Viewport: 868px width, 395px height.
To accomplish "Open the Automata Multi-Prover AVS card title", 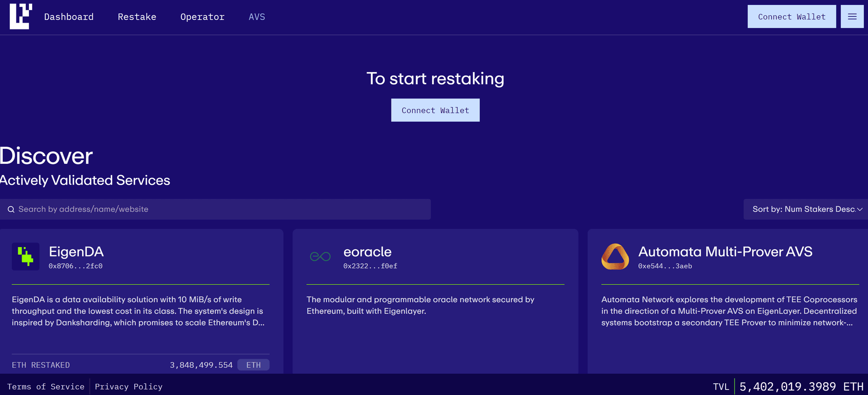I will (x=725, y=252).
